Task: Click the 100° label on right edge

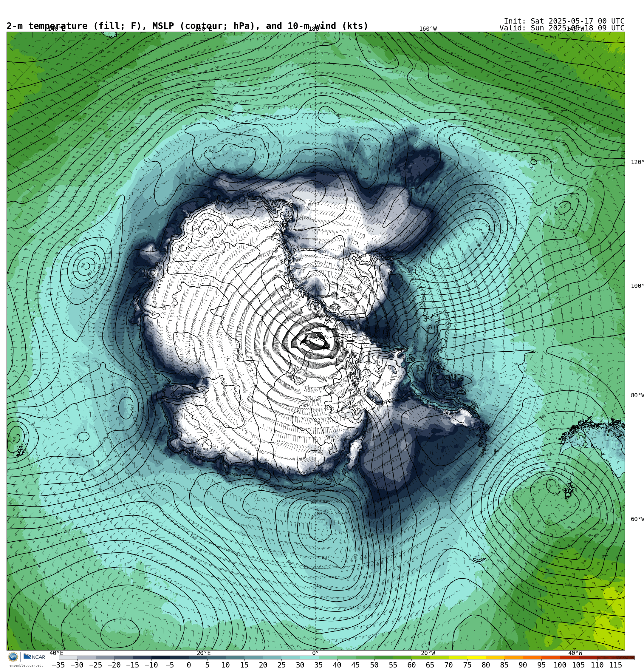Action: pyautogui.click(x=637, y=286)
